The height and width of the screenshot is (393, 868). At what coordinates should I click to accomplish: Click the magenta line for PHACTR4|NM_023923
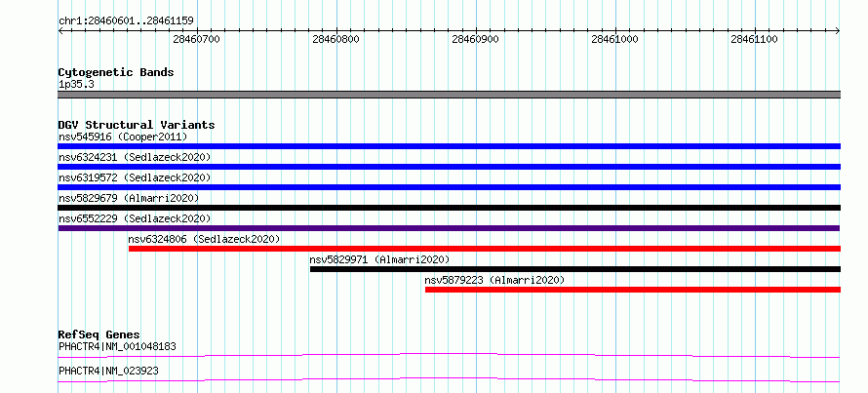(449, 379)
